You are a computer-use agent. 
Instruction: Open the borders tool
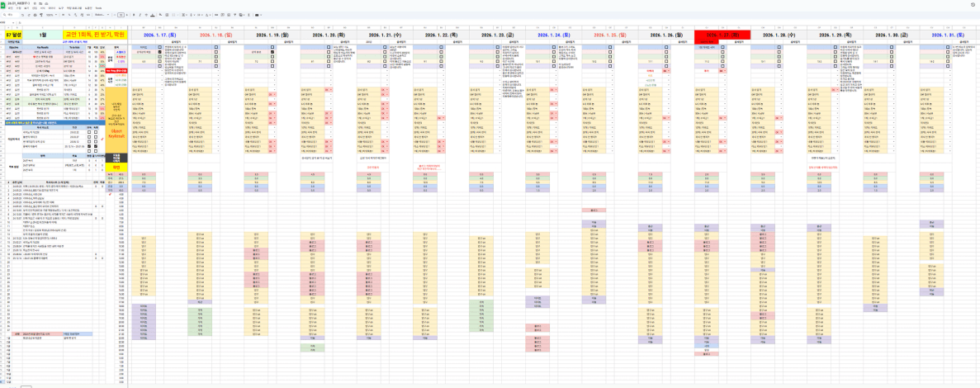coord(167,15)
